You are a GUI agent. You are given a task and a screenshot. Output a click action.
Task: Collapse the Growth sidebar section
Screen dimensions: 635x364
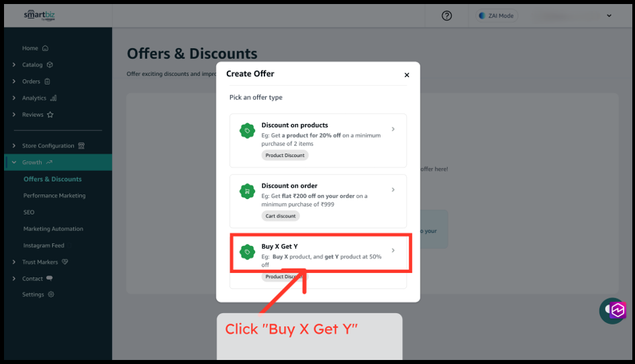14,162
